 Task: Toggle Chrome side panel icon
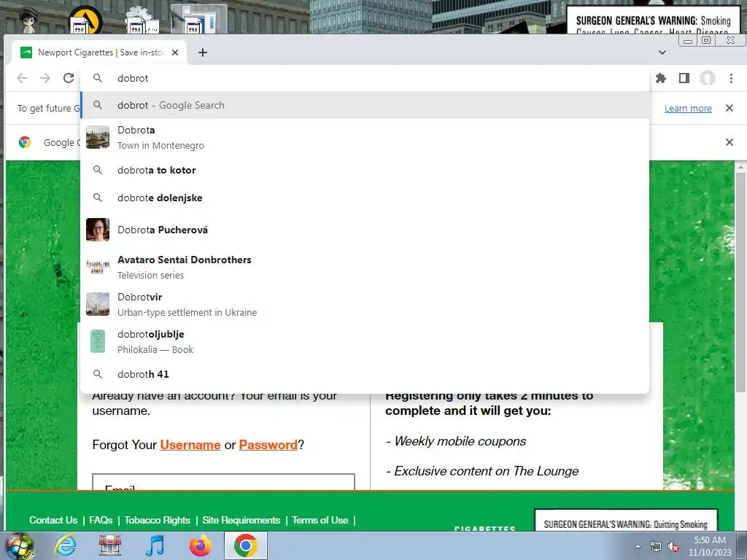[x=684, y=78]
